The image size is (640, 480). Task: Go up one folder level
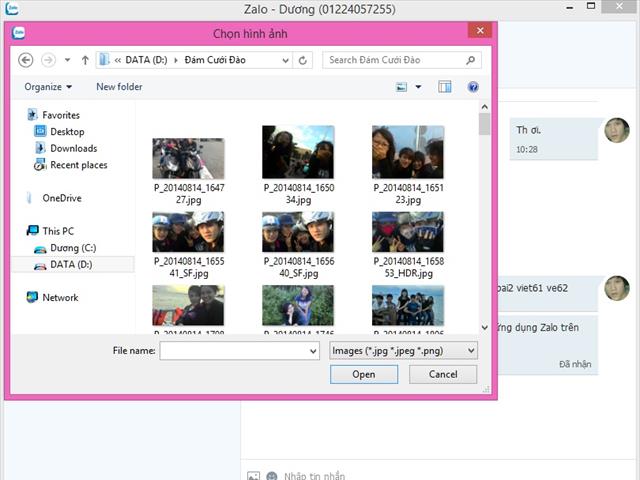(x=85, y=60)
